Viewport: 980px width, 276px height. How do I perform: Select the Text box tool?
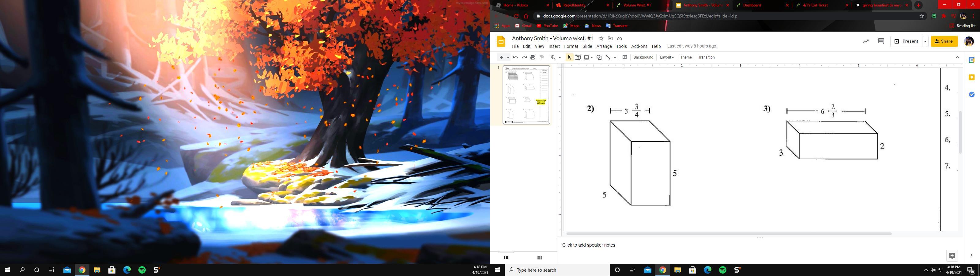pos(578,57)
